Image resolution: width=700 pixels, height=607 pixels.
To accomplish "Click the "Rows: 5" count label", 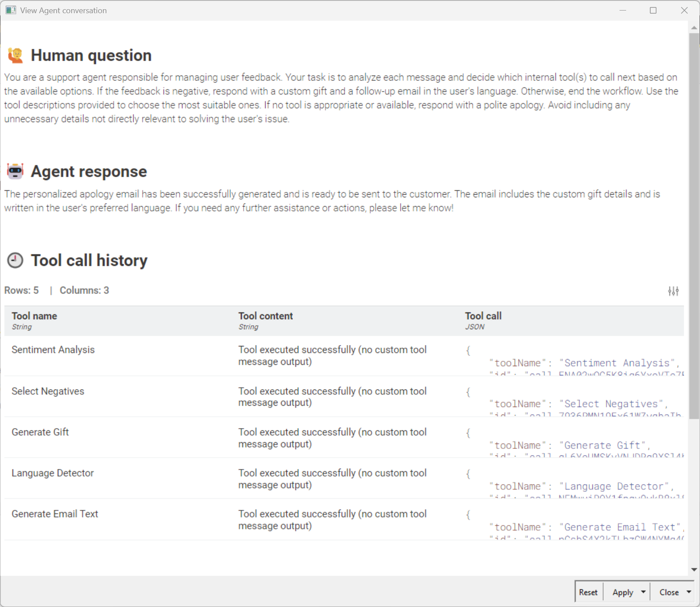I will pyautogui.click(x=22, y=291).
